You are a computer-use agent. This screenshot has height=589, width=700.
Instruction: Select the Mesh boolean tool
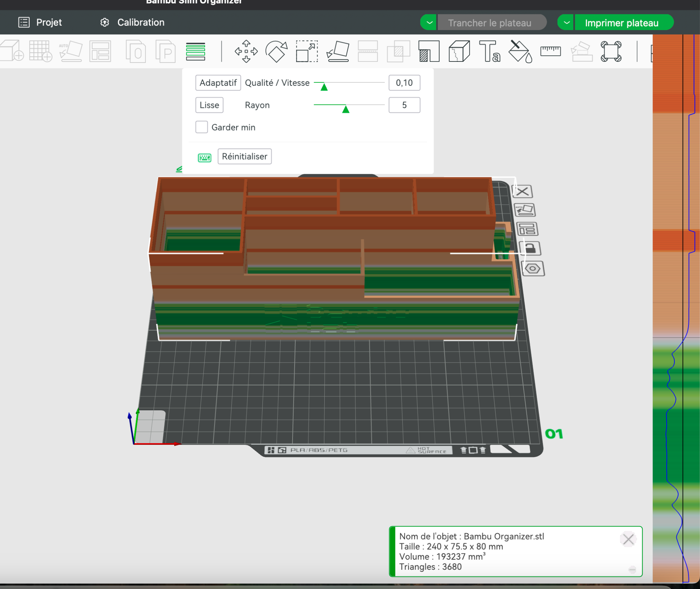point(398,51)
